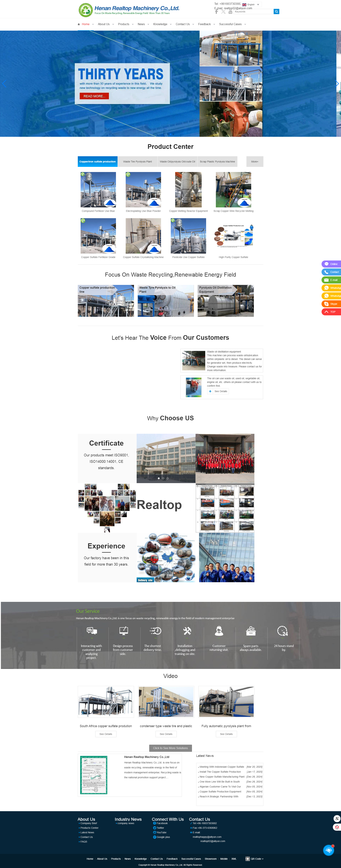Click Click to See More Solutions button
341x868 pixels.
click(170, 748)
